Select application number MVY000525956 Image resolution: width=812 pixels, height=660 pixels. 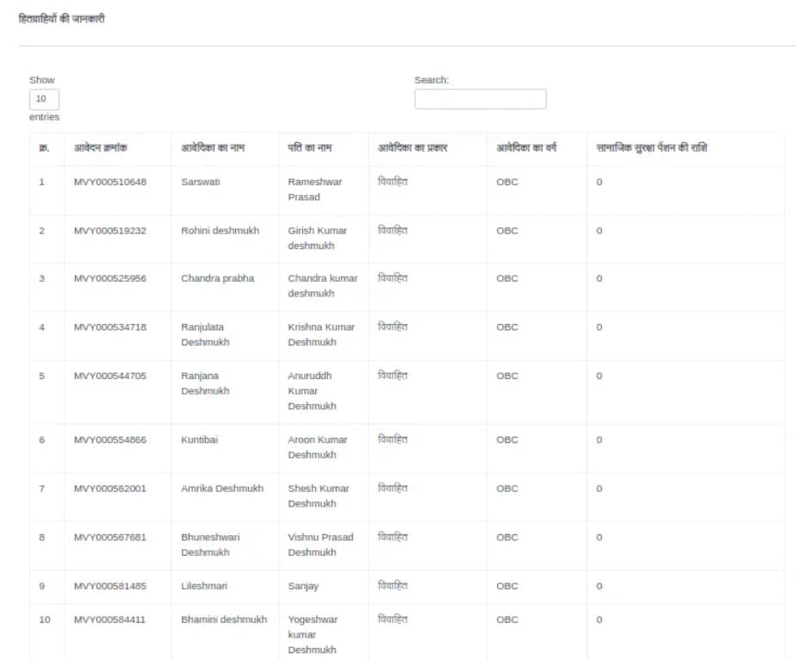pyautogui.click(x=110, y=278)
